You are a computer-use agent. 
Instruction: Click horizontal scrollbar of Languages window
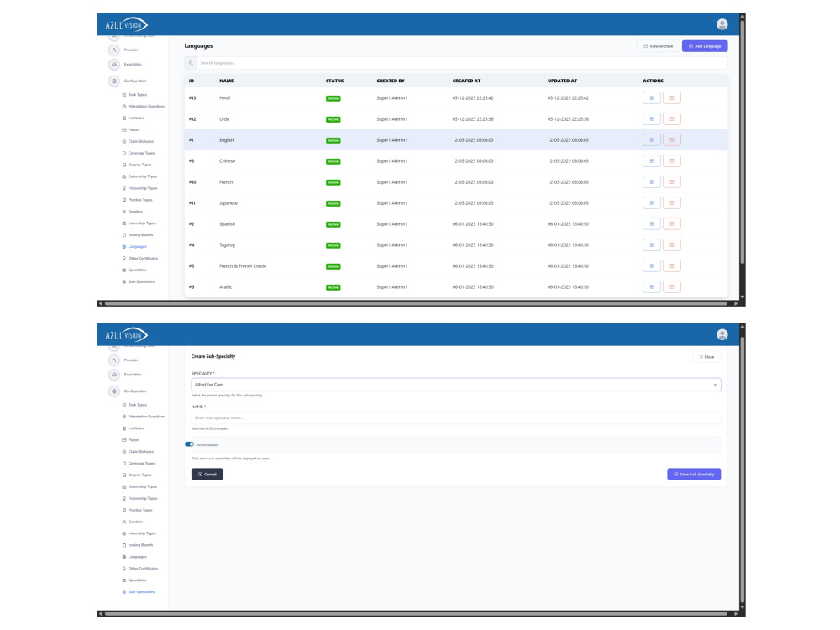[416, 303]
